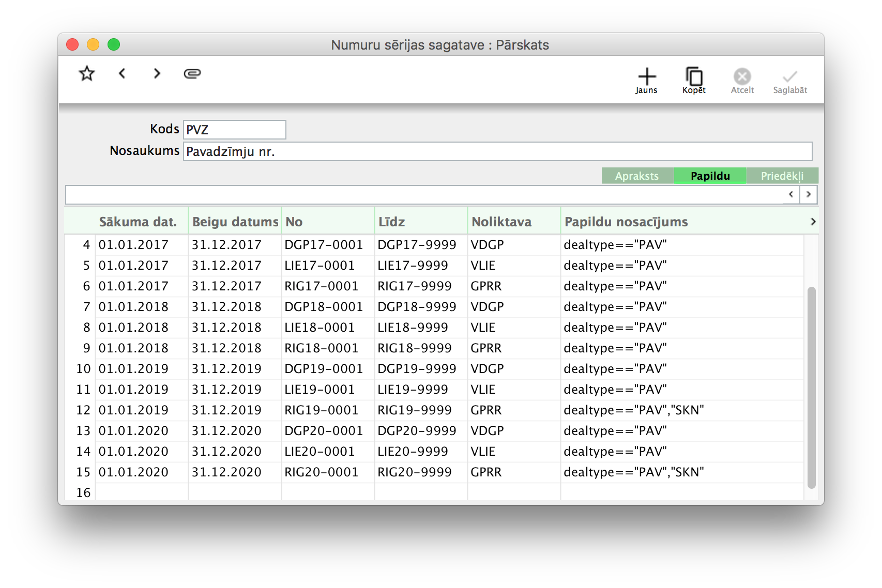Click the vertical table scrollbar
This screenshot has height=588, width=882.
[811, 388]
